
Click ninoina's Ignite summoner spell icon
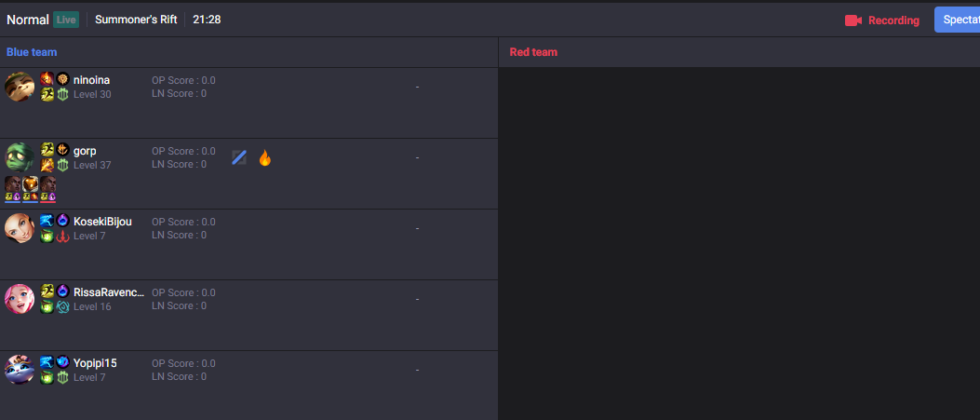pyautogui.click(x=47, y=79)
